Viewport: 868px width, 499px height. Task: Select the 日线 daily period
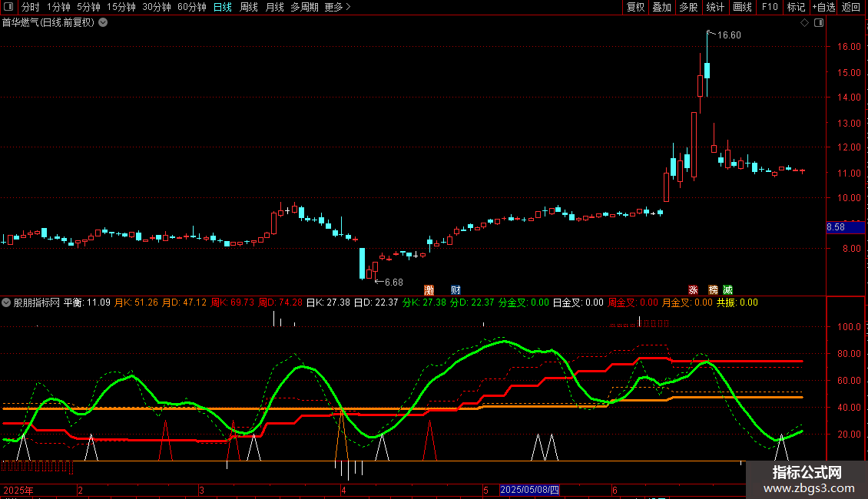[x=223, y=7]
